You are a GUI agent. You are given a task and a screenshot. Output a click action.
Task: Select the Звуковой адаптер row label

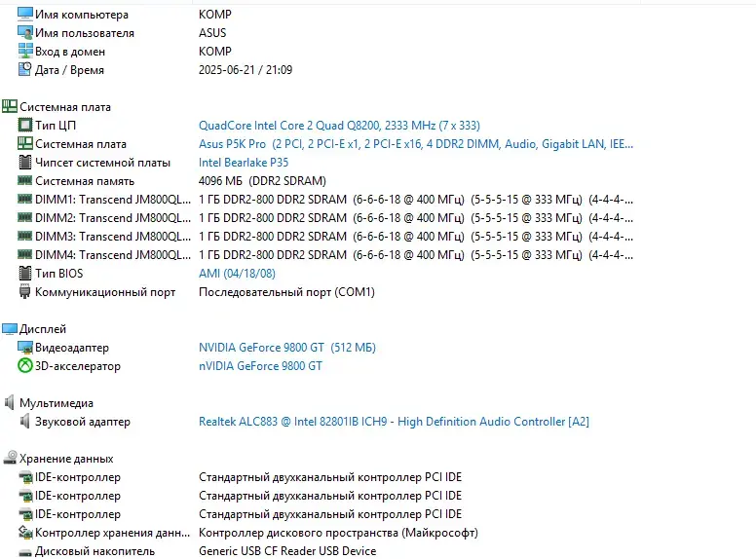[83, 421]
